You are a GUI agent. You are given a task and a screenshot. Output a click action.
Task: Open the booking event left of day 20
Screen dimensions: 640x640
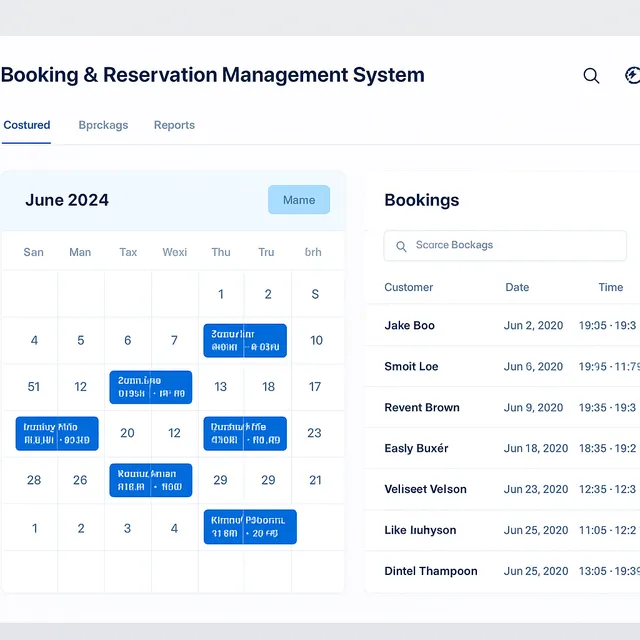pyautogui.click(x=57, y=433)
